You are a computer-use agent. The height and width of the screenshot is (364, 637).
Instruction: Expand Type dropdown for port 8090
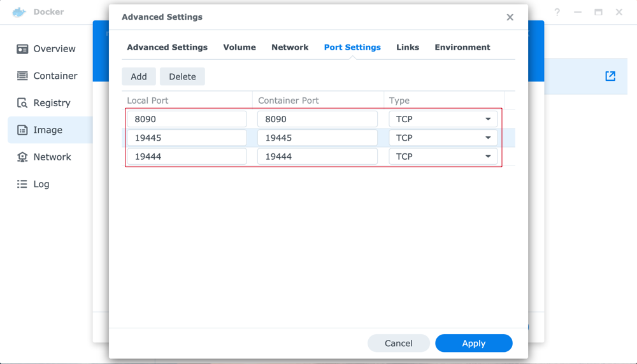[x=443, y=119]
